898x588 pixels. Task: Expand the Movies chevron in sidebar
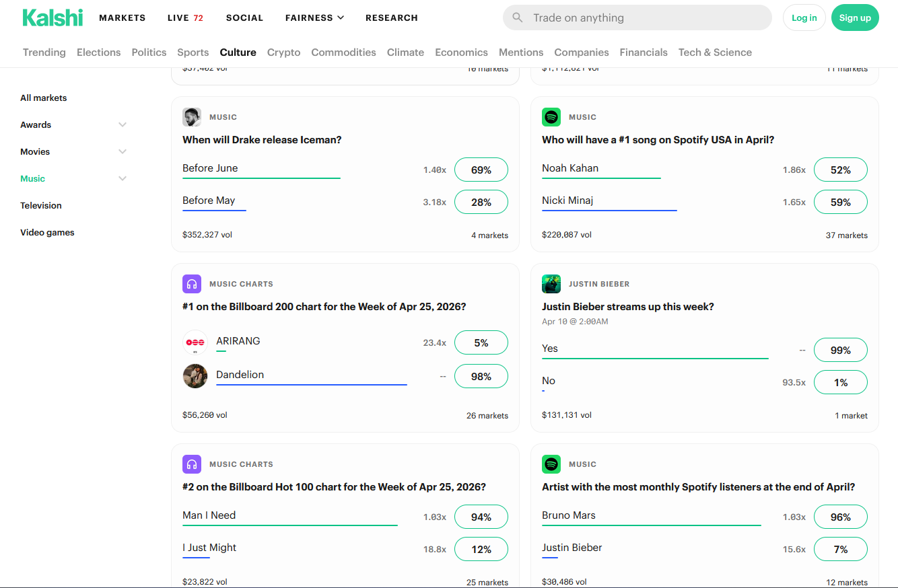click(x=123, y=152)
